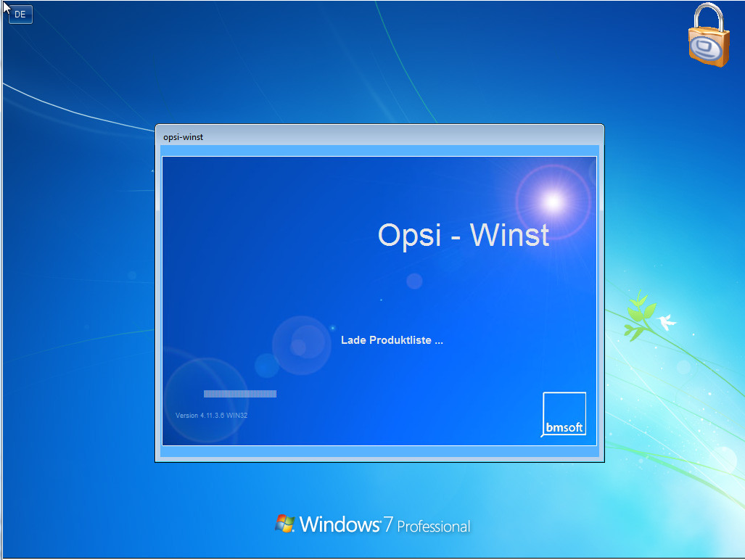This screenshot has height=560, width=745.
Task: Click the DE keyboard language button
Action: [x=20, y=15]
